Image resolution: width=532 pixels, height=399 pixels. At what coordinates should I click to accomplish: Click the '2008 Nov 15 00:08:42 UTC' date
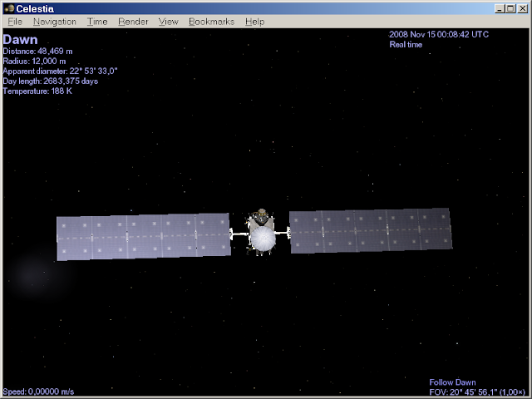tap(439, 35)
